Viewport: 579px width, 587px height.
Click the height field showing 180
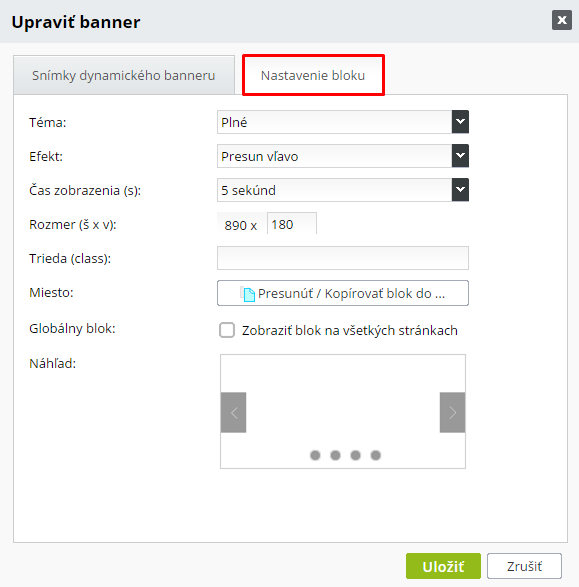click(x=292, y=224)
